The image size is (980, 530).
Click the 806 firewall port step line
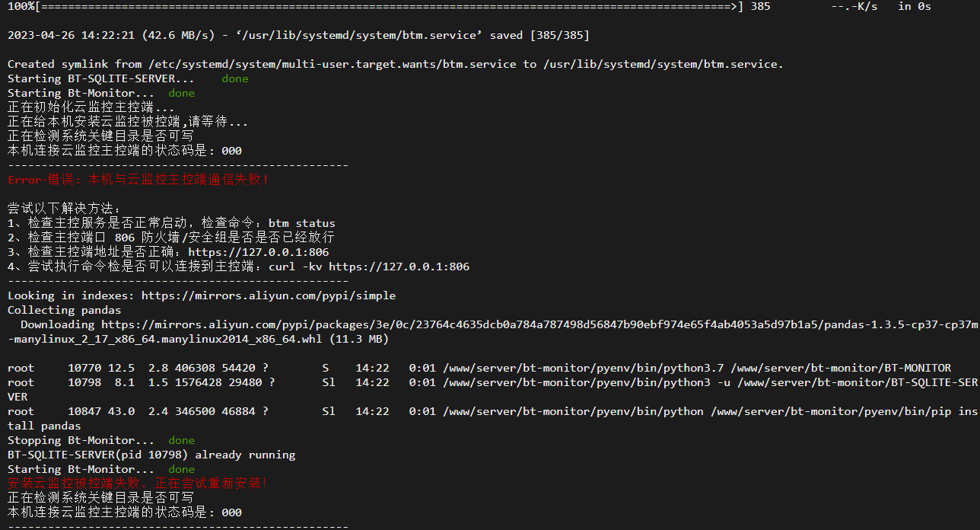click(171, 238)
